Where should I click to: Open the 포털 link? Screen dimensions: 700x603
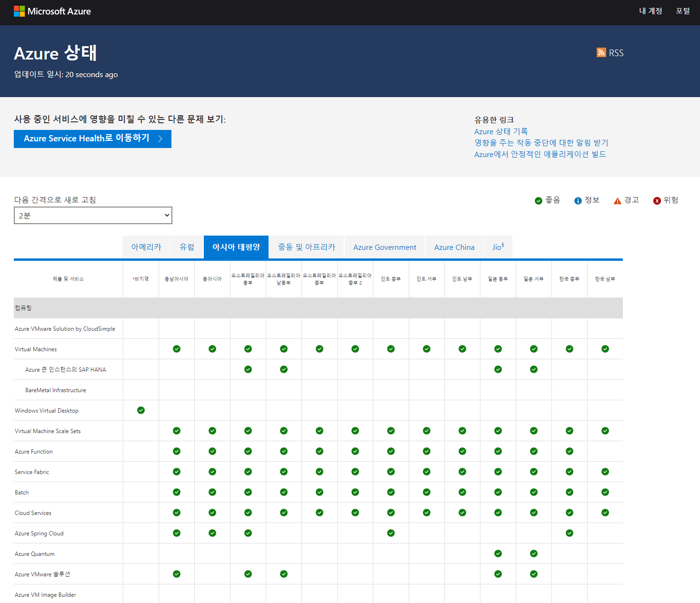(683, 11)
